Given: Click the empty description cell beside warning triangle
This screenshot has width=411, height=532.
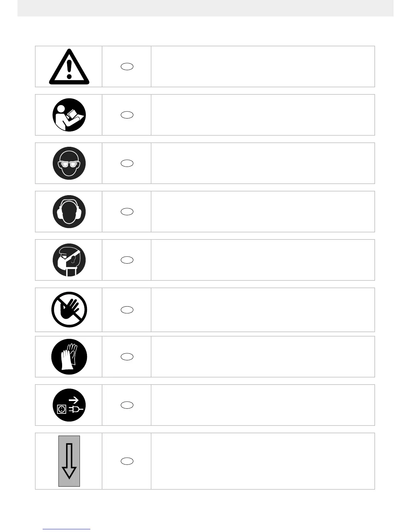Looking at the screenshot, I should [x=263, y=66].
